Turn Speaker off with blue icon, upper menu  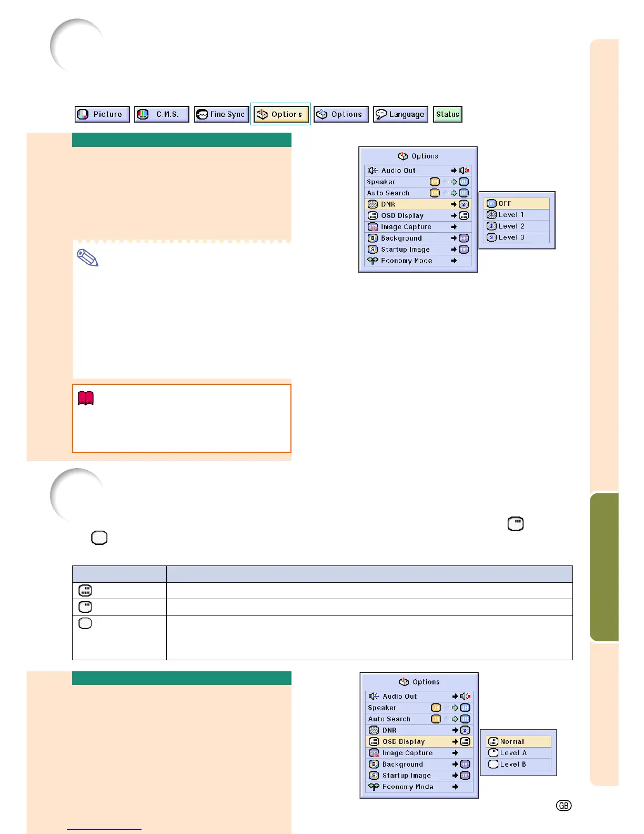[x=464, y=182]
